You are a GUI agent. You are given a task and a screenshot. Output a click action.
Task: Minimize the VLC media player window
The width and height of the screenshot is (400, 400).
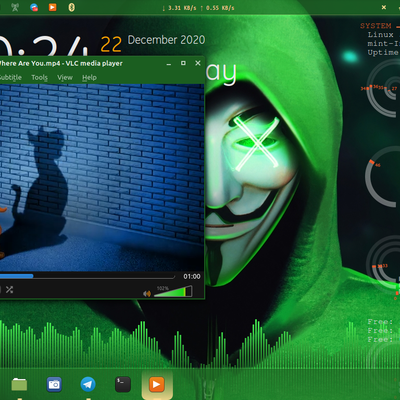click(169, 63)
